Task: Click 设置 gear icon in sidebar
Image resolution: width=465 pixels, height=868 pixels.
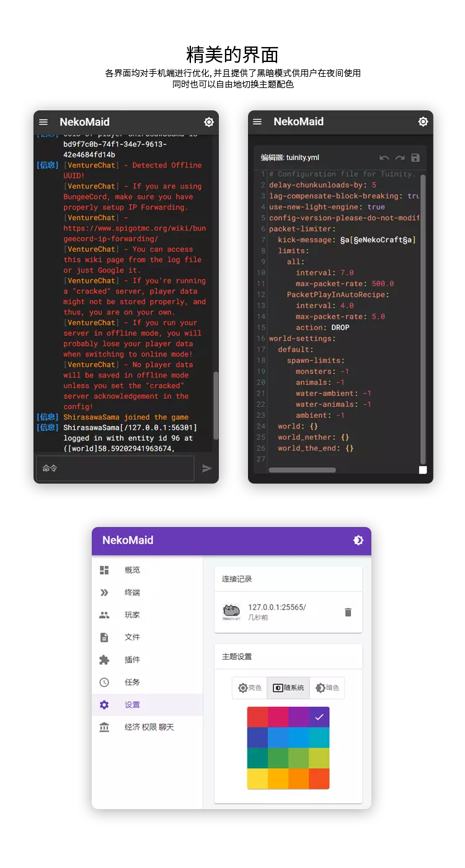Action: tap(104, 705)
